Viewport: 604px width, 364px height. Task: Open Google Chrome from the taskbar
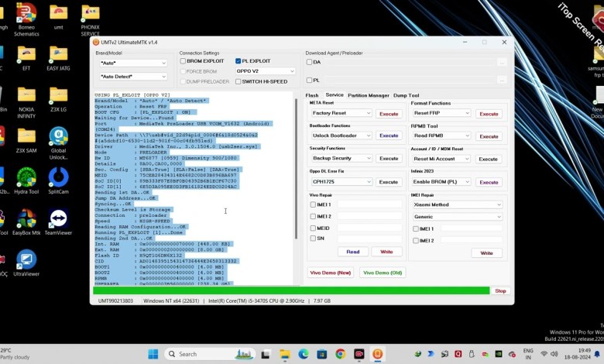pos(340,354)
